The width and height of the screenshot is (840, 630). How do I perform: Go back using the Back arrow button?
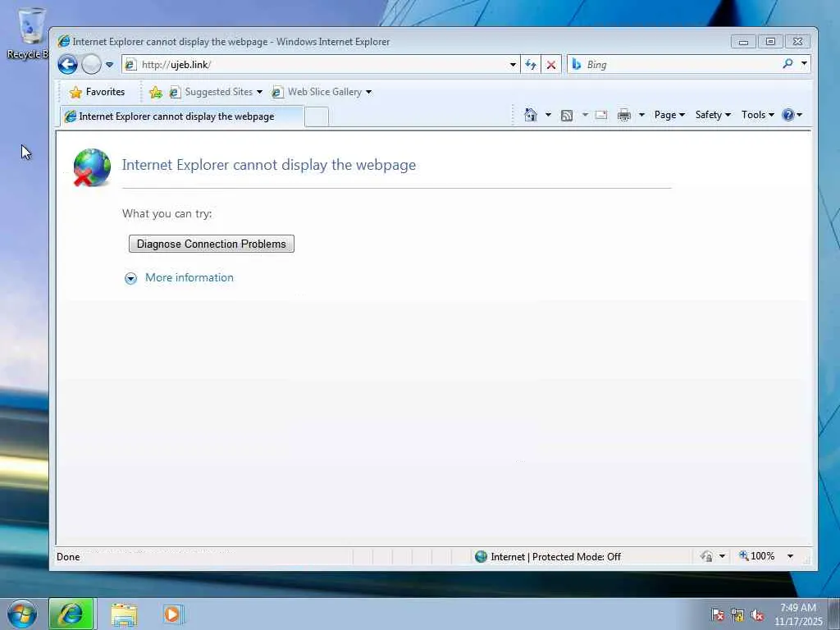point(67,65)
